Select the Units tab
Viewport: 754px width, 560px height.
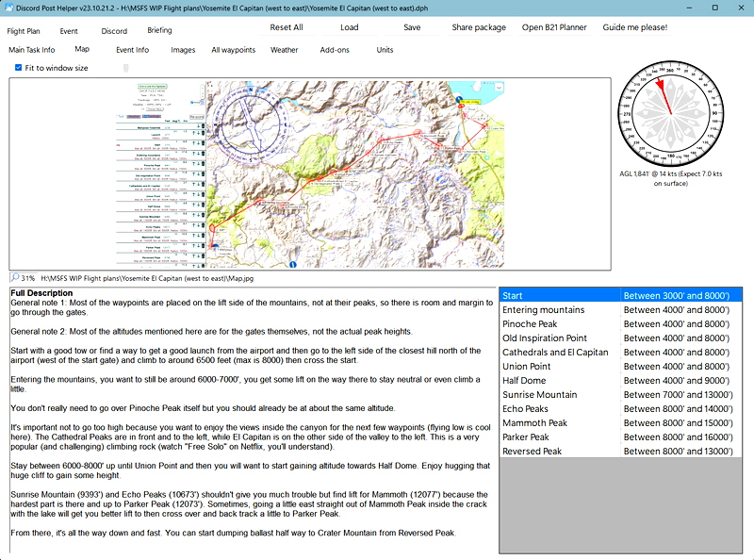pos(385,50)
